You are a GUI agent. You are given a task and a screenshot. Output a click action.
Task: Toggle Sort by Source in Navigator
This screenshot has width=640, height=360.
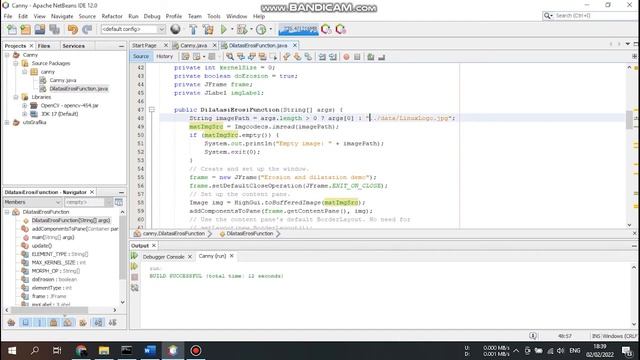click(x=113, y=323)
